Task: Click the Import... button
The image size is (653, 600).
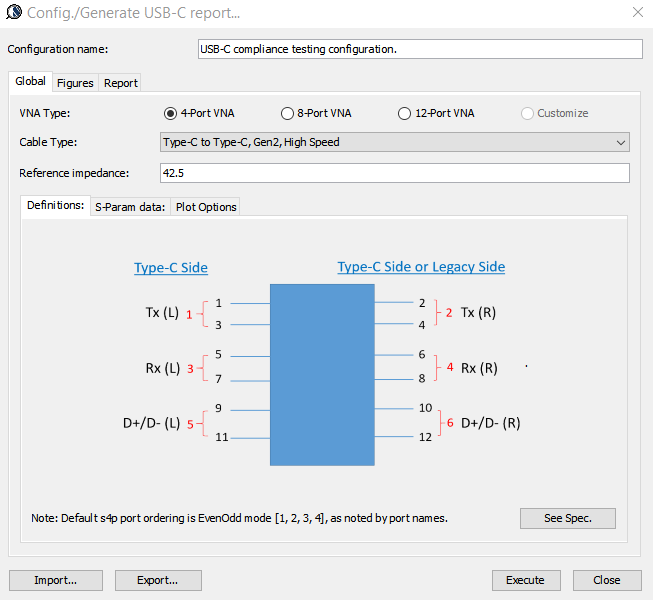Action: tap(55, 580)
